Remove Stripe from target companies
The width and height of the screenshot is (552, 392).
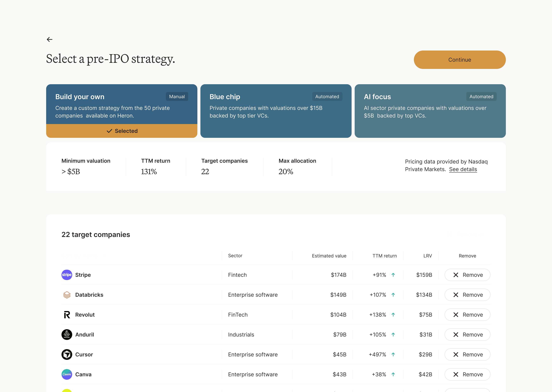click(467, 275)
